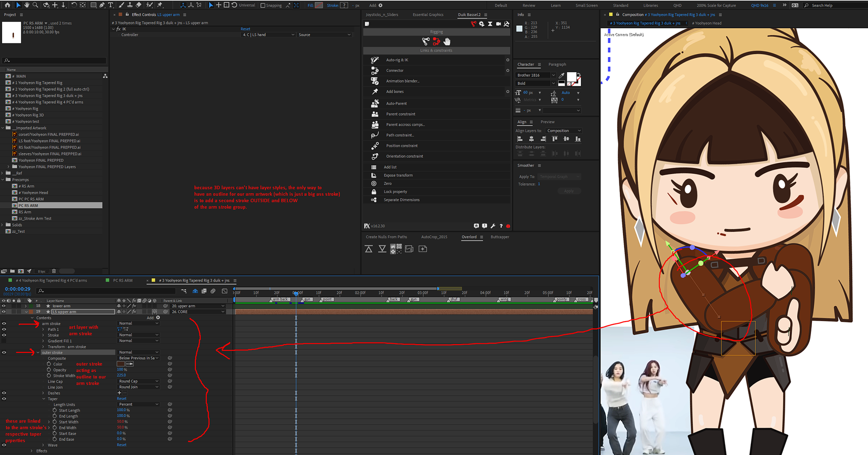Select the Pen tool
The width and height of the screenshot is (868, 455).
(x=102, y=5)
